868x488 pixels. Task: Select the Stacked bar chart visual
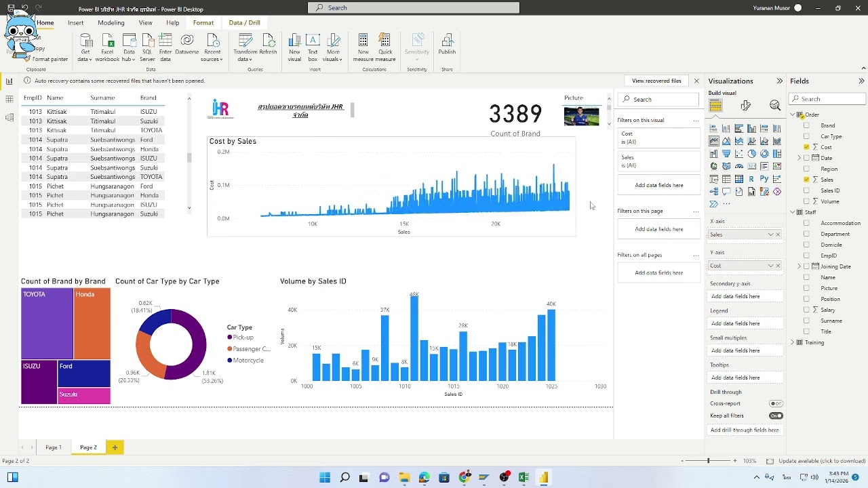pyautogui.click(x=713, y=128)
